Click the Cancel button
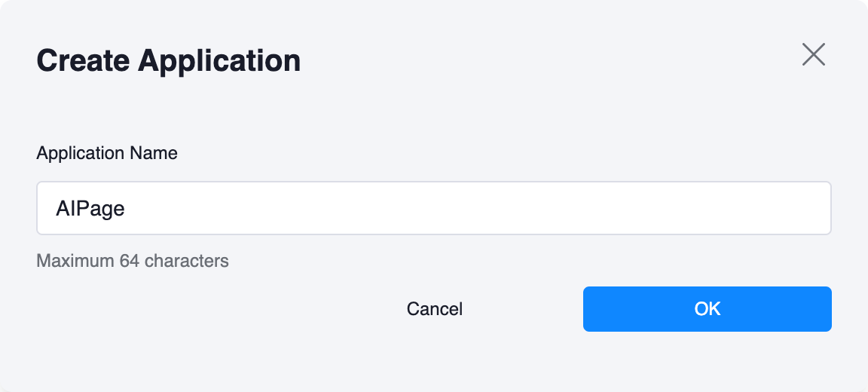This screenshot has width=868, height=392. 435,309
